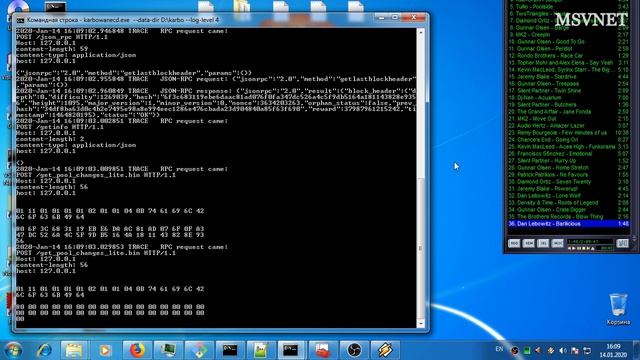Viewport: 640px width, 360px height.
Task: Open the colored diamond app in taskbar
Action: 199,350
